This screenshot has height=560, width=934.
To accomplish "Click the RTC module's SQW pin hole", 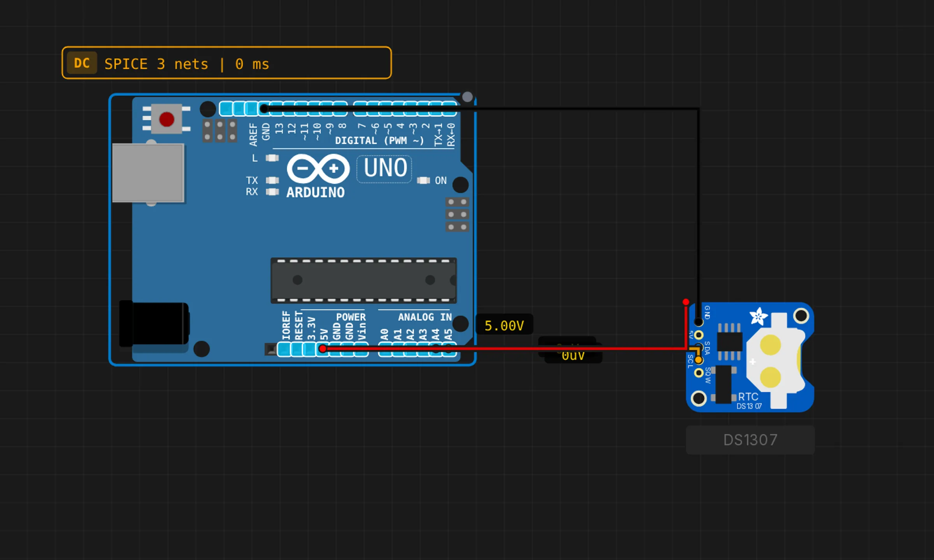I will point(699,373).
